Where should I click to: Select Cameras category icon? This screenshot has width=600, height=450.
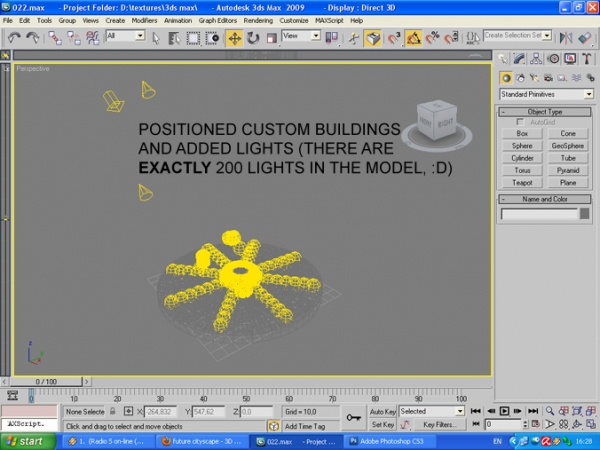[548, 78]
